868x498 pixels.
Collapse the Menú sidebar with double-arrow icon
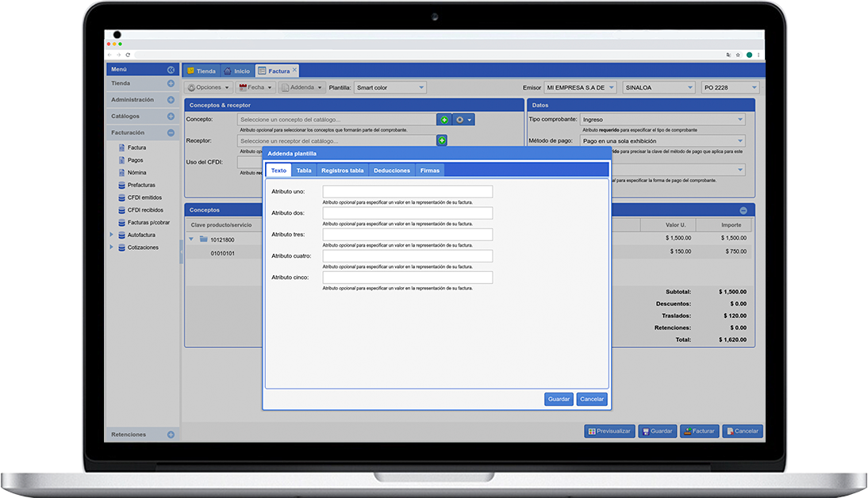click(x=171, y=70)
